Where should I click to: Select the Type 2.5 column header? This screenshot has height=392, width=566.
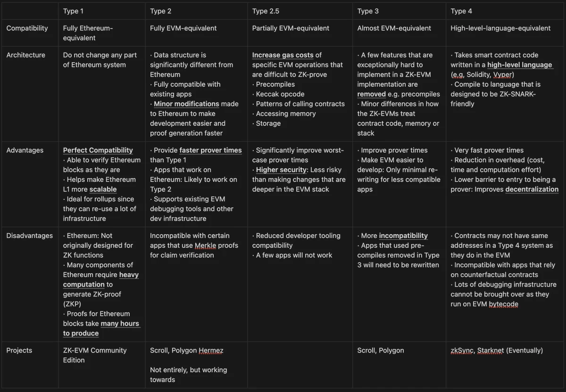point(266,11)
